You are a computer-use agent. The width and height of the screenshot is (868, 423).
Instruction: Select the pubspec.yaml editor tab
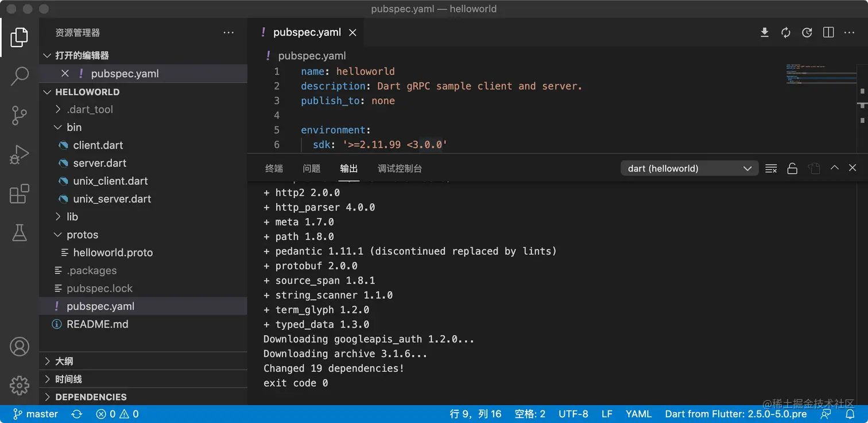(x=306, y=33)
